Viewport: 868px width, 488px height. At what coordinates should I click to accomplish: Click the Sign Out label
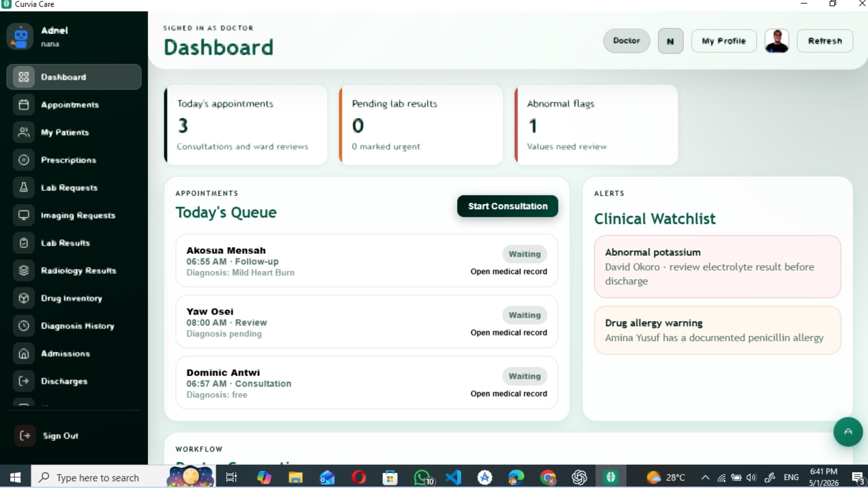coord(61,435)
